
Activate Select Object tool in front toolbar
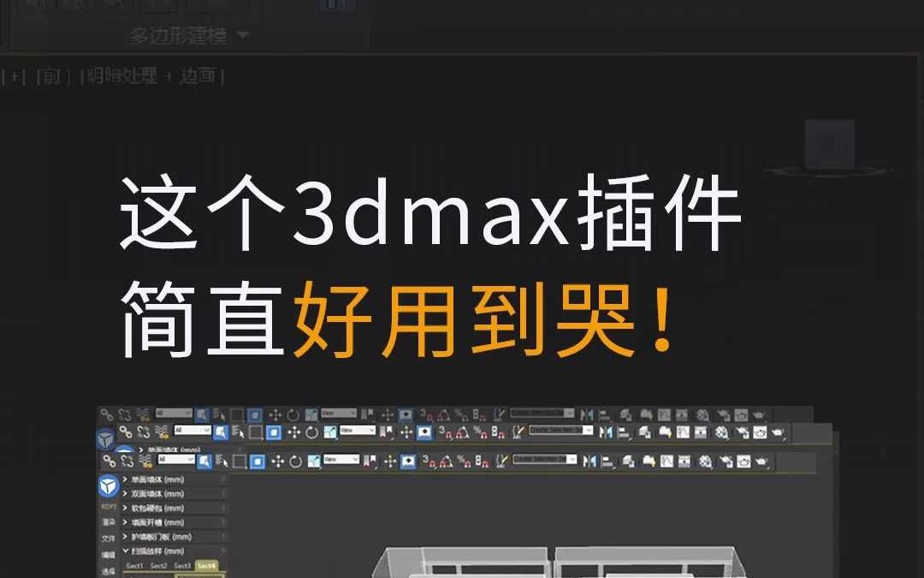pos(204,461)
